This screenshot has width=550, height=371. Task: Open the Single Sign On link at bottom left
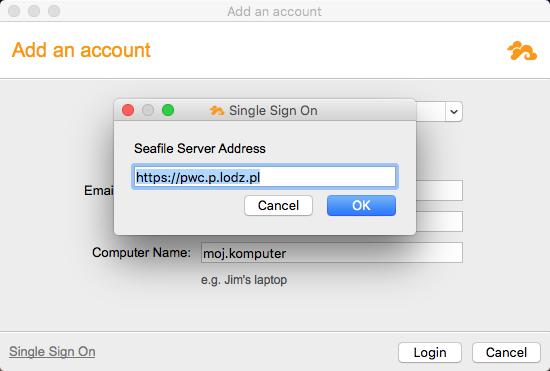coord(52,352)
